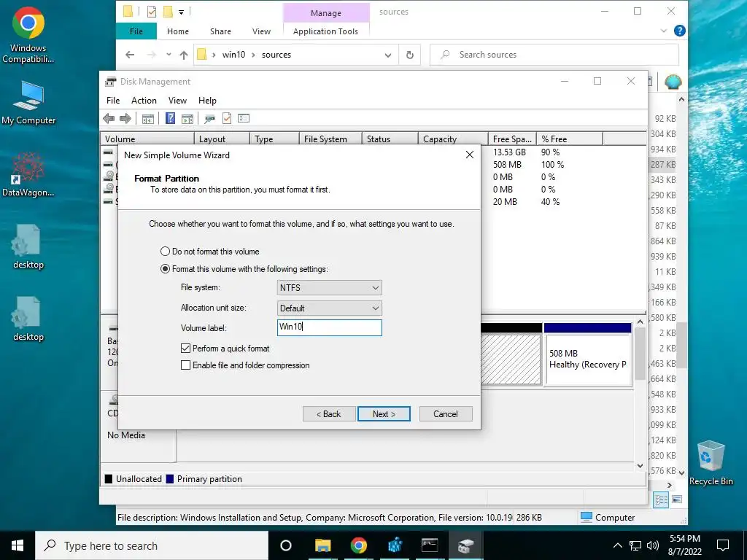Toggle the console tree pane toolbar icon
747x560 pixels.
tap(148, 119)
